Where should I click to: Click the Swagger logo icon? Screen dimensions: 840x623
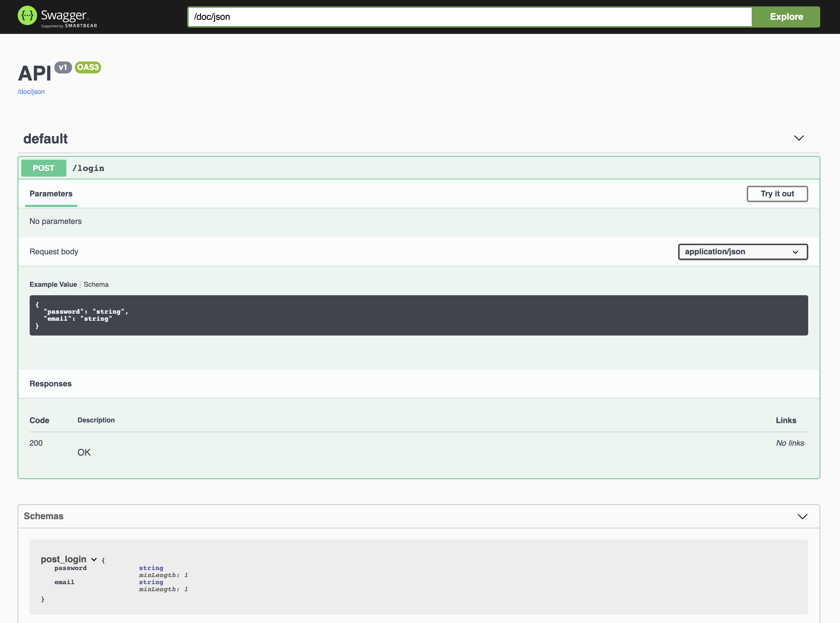point(28,16)
